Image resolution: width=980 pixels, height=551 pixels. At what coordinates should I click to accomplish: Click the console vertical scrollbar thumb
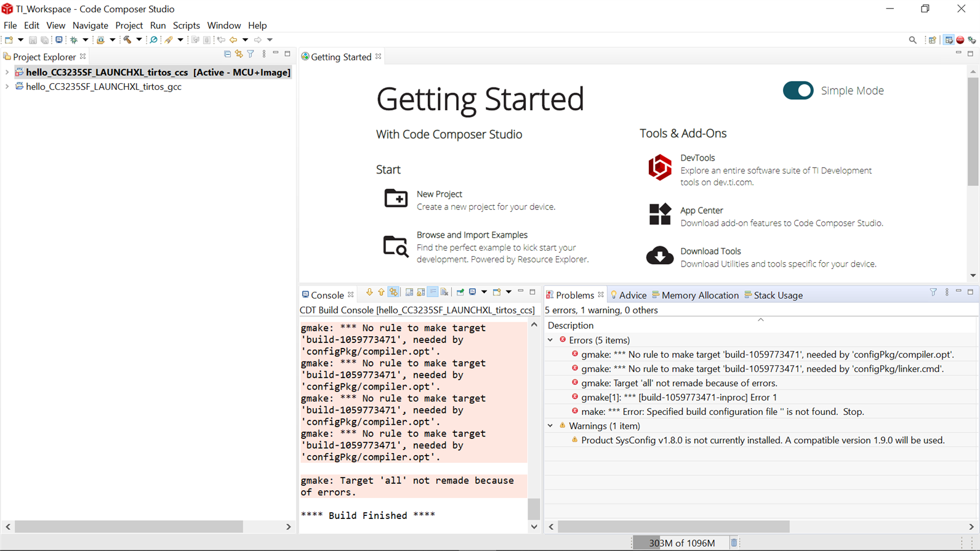click(x=534, y=509)
